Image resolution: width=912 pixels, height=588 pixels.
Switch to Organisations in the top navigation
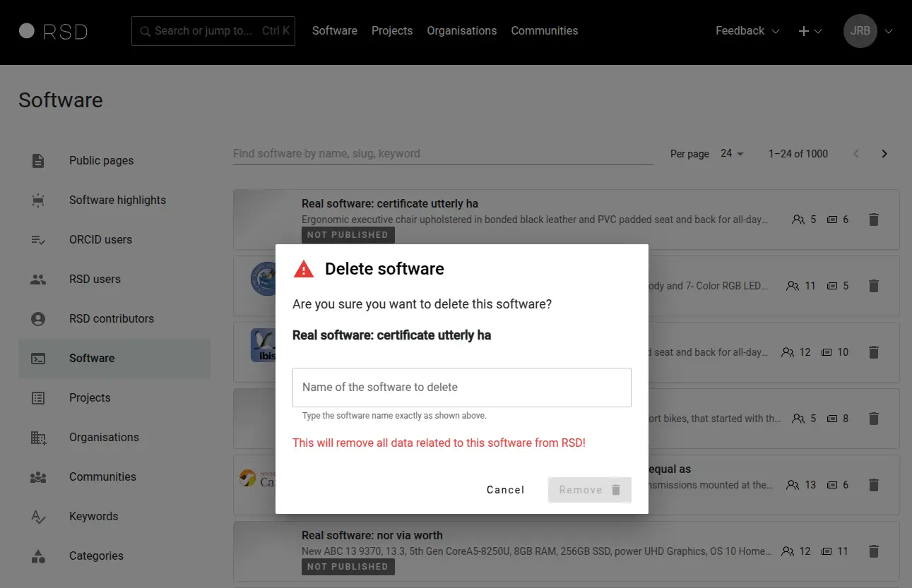[x=461, y=30]
